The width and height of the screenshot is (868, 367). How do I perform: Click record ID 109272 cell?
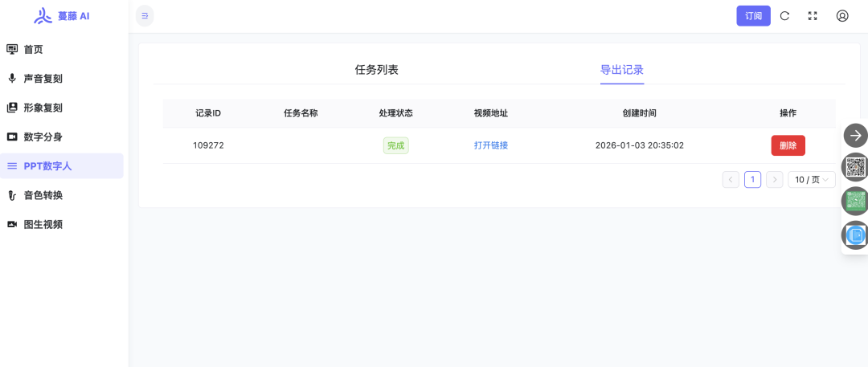click(x=208, y=145)
